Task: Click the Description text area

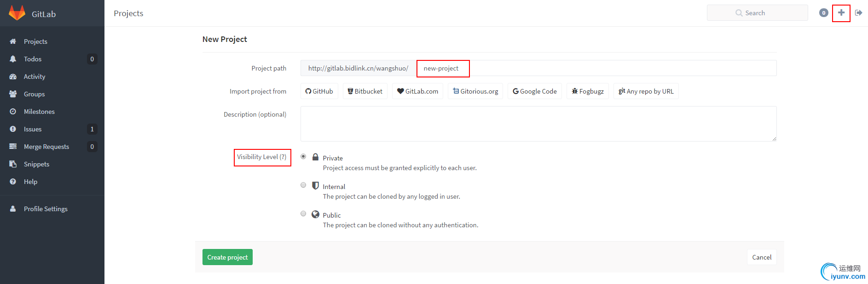Action: 538,124
